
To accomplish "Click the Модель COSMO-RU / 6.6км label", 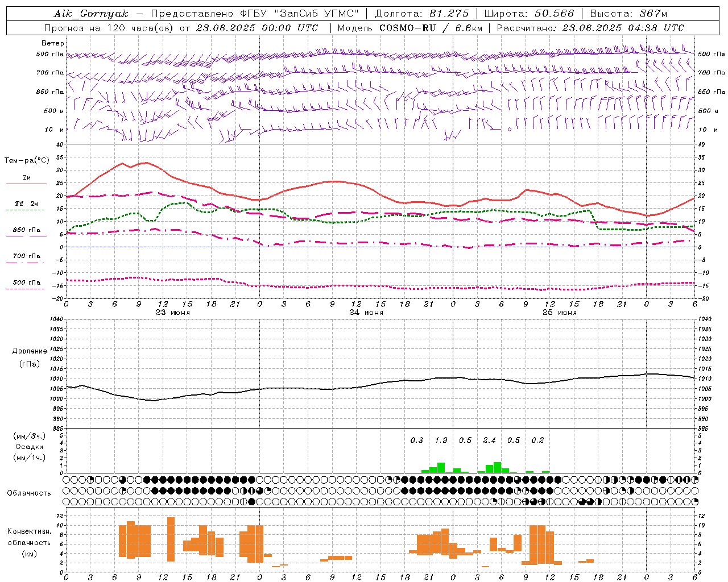I will pos(411,28).
